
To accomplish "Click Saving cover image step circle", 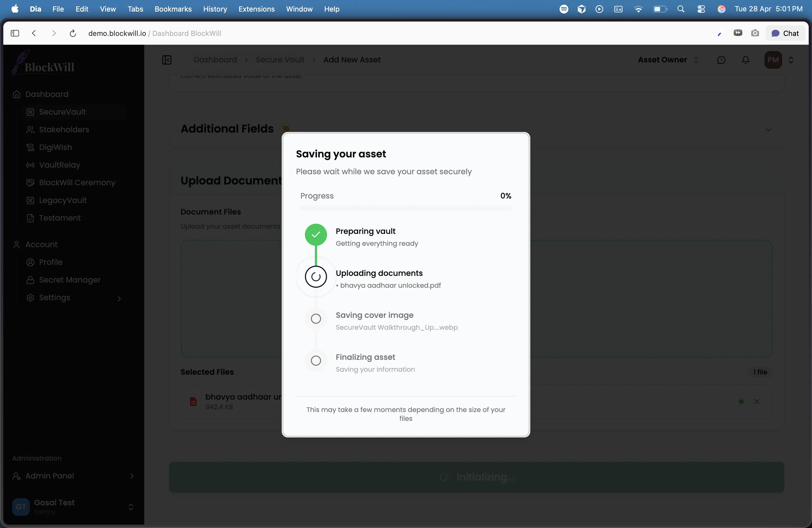I will click(x=316, y=319).
